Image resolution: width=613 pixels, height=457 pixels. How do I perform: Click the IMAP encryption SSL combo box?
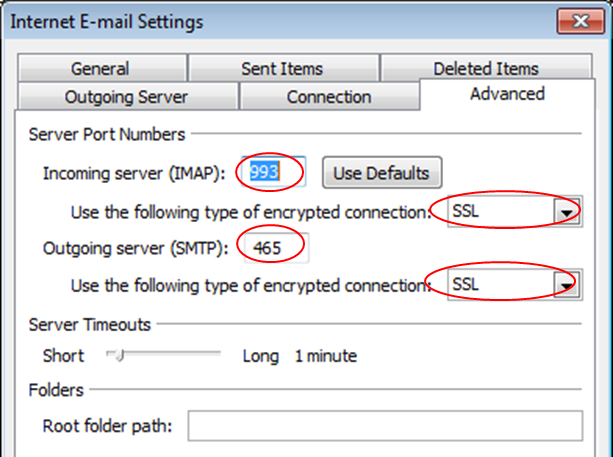514,211
